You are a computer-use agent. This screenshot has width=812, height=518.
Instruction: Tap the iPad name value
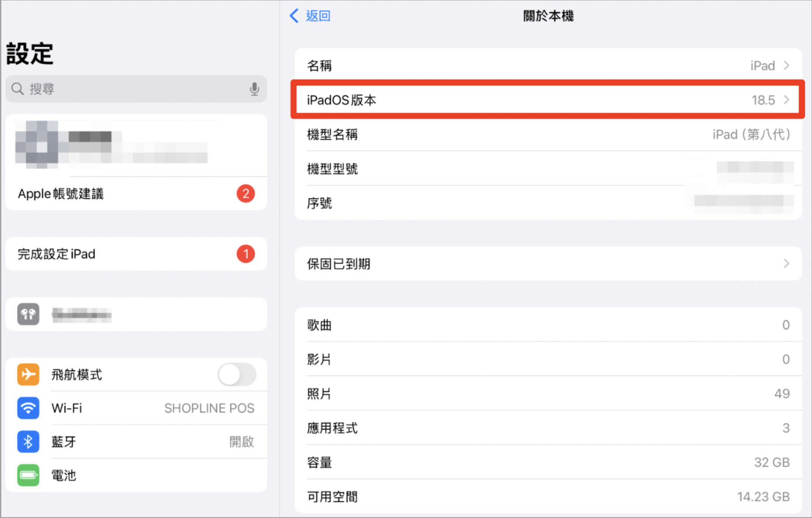(763, 66)
